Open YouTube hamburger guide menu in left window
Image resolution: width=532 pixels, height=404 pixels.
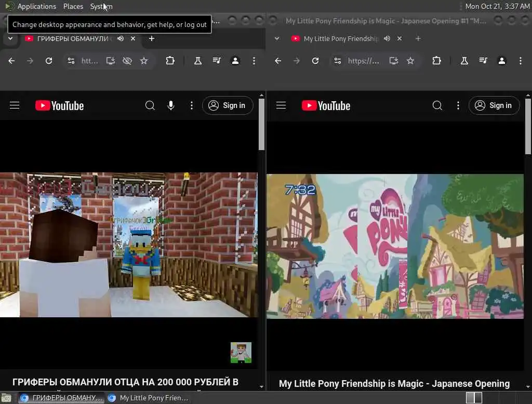15,105
